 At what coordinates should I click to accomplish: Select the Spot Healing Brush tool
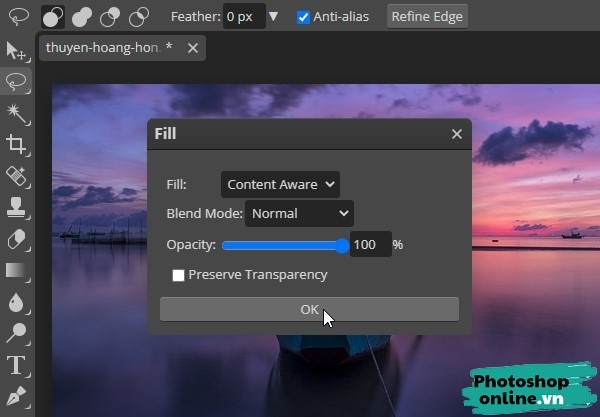coord(16,177)
